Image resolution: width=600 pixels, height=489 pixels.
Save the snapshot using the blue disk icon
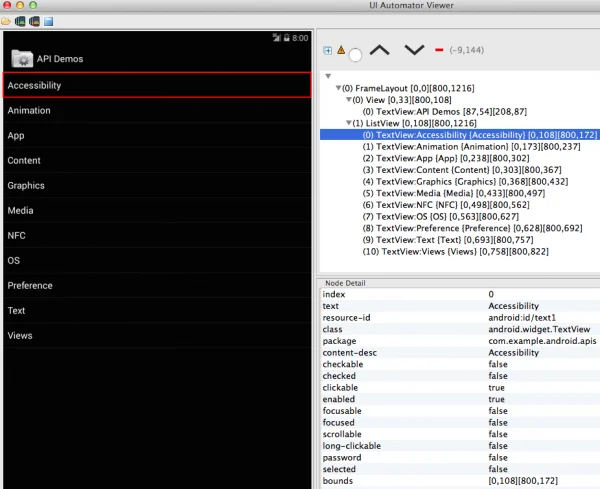tap(49, 21)
